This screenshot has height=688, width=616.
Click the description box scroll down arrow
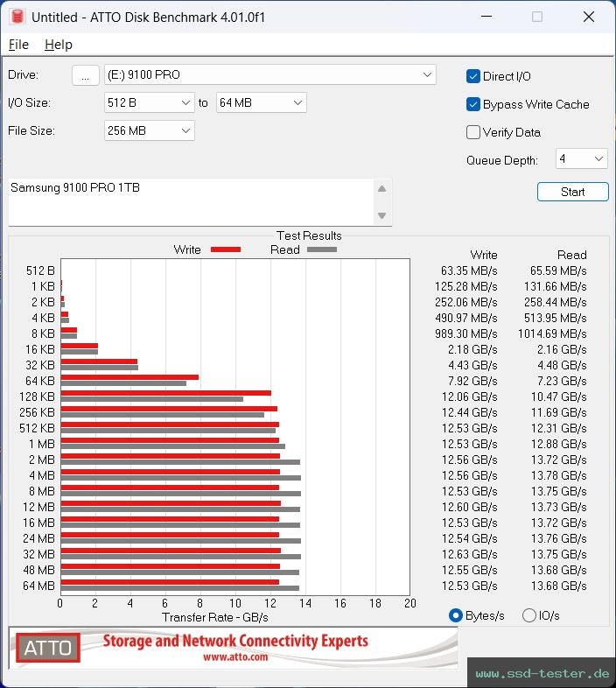click(382, 215)
